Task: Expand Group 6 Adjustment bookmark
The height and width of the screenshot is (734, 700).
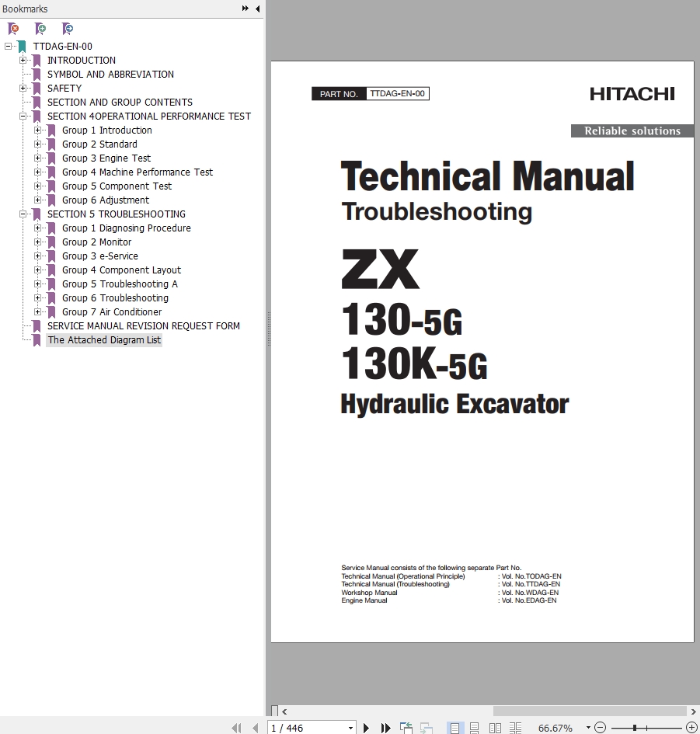Action: (37, 200)
